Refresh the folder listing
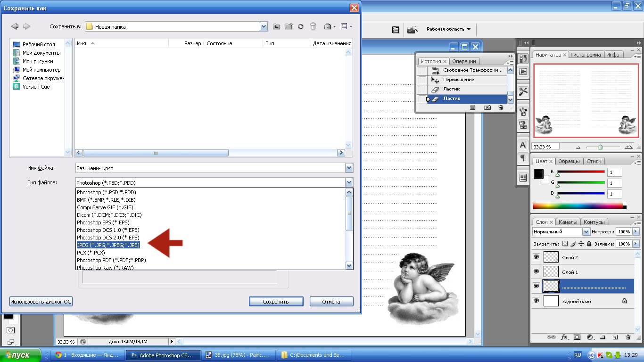Viewport: 644px width, 362px height. click(x=301, y=27)
